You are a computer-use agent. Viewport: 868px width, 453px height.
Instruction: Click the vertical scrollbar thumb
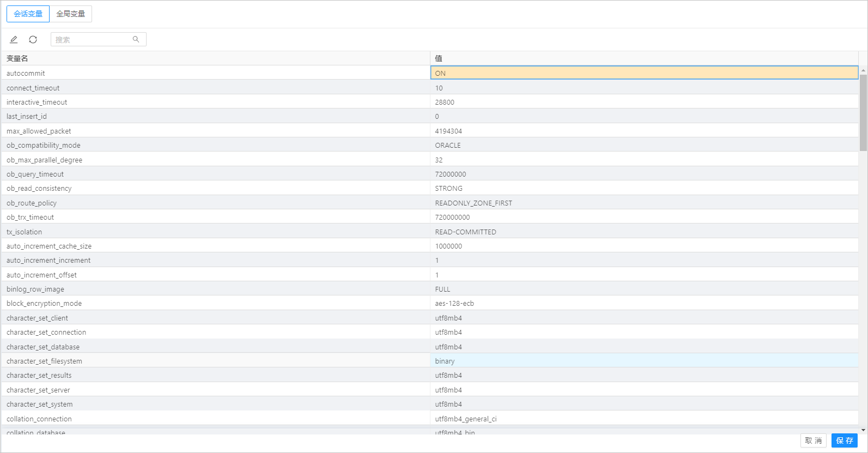[863, 112]
